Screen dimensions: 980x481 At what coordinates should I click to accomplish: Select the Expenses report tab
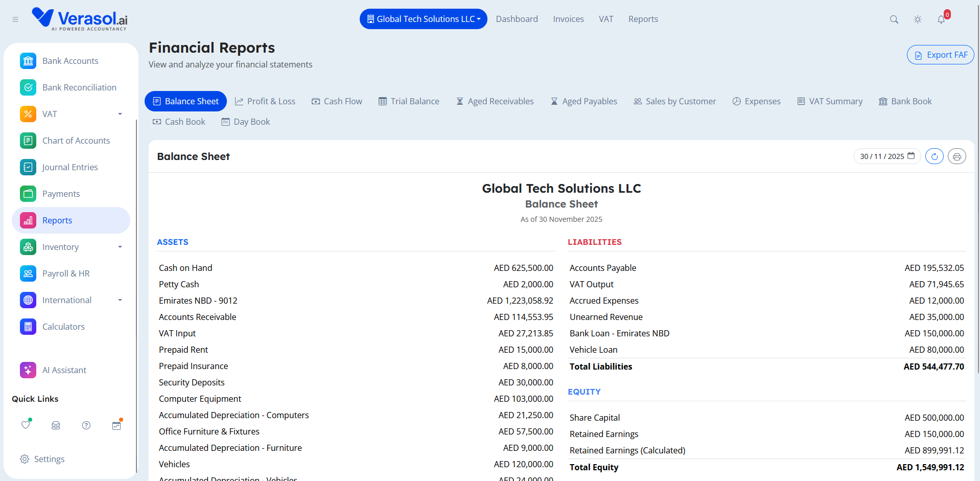(757, 101)
